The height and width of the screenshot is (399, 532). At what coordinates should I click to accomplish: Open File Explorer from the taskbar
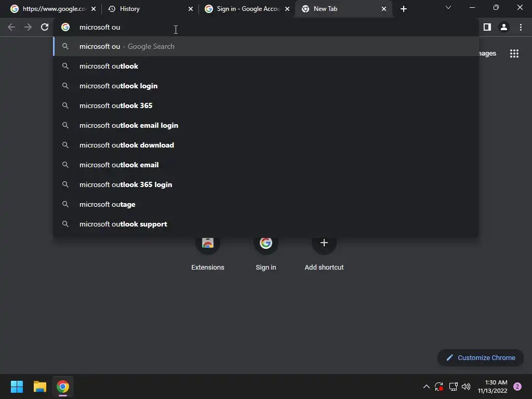click(39, 387)
